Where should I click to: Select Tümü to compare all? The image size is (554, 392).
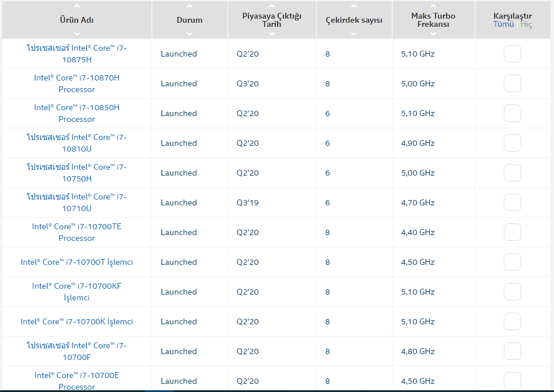pos(503,24)
